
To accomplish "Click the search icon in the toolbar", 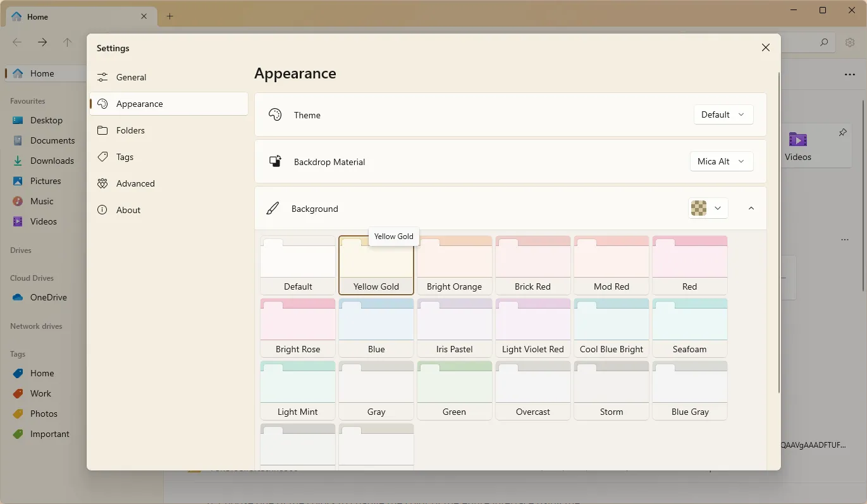I will coord(824,42).
